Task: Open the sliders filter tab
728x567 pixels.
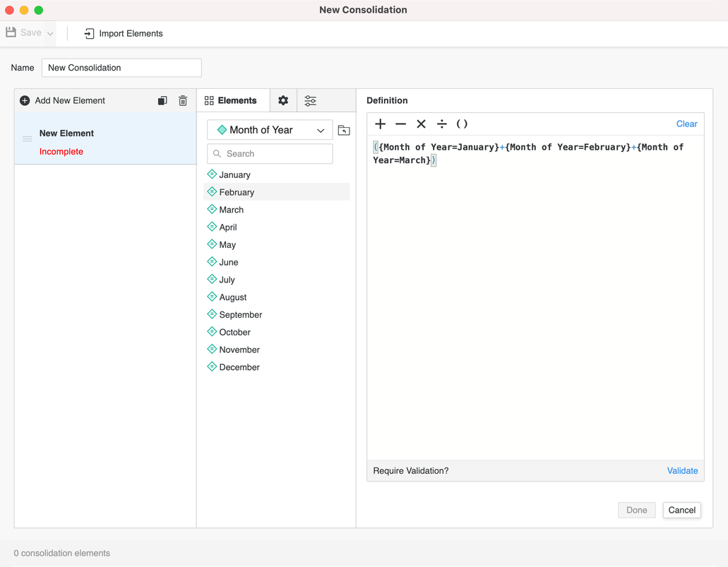Action: pos(311,101)
